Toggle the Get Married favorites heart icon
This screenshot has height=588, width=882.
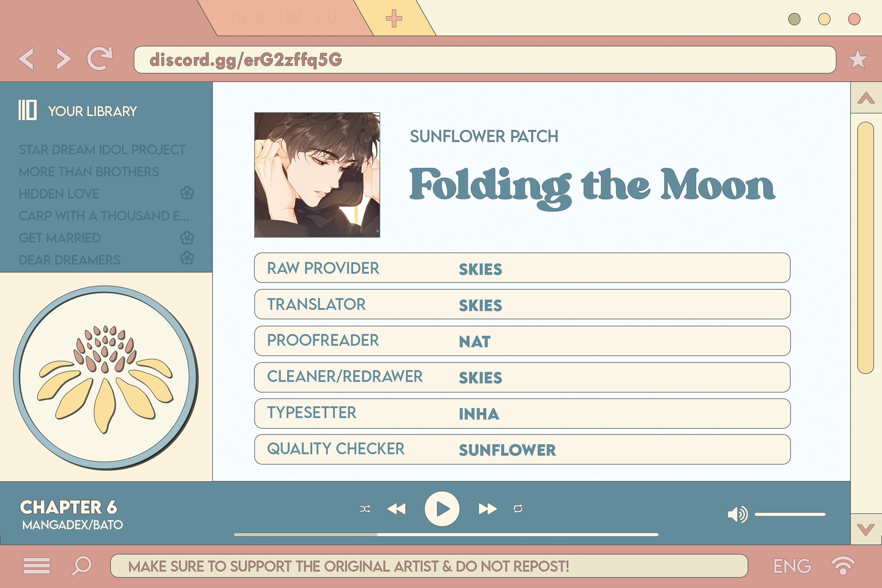pyautogui.click(x=186, y=238)
